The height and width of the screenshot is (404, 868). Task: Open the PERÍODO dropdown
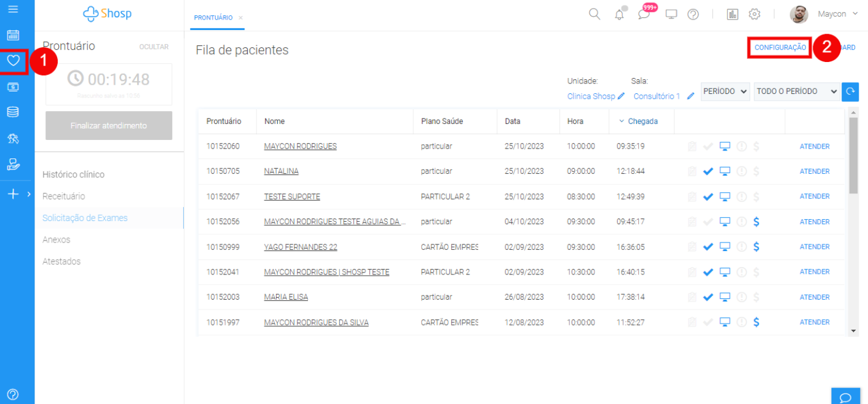point(725,91)
